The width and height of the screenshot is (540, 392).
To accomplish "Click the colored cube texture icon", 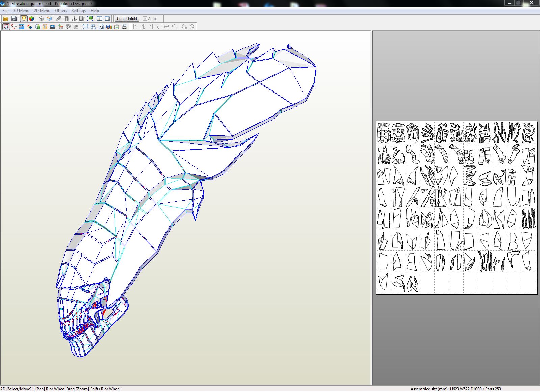I will tap(31, 19).
